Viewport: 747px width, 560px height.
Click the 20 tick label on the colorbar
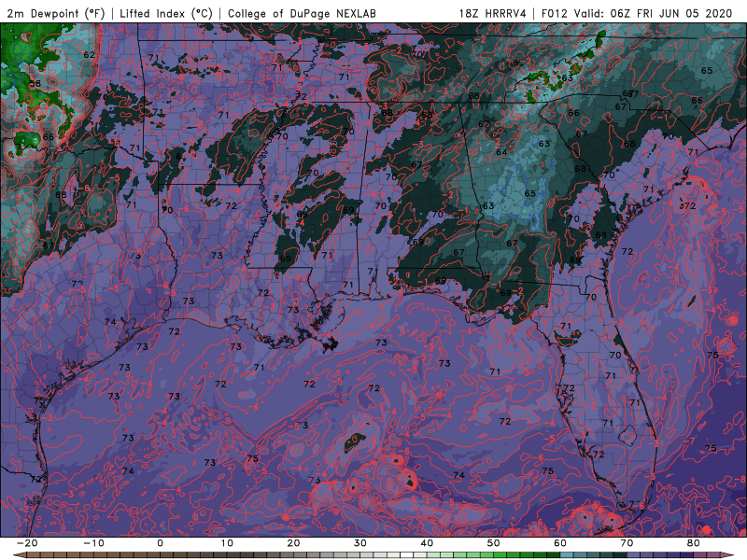(293, 543)
